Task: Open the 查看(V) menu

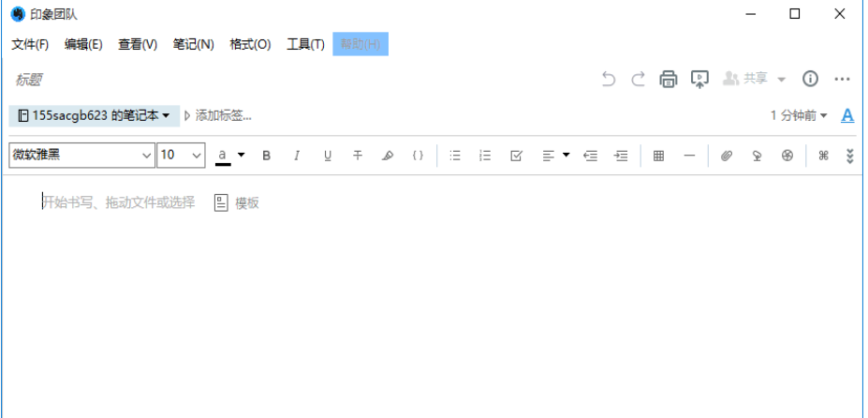Action: 138,45
